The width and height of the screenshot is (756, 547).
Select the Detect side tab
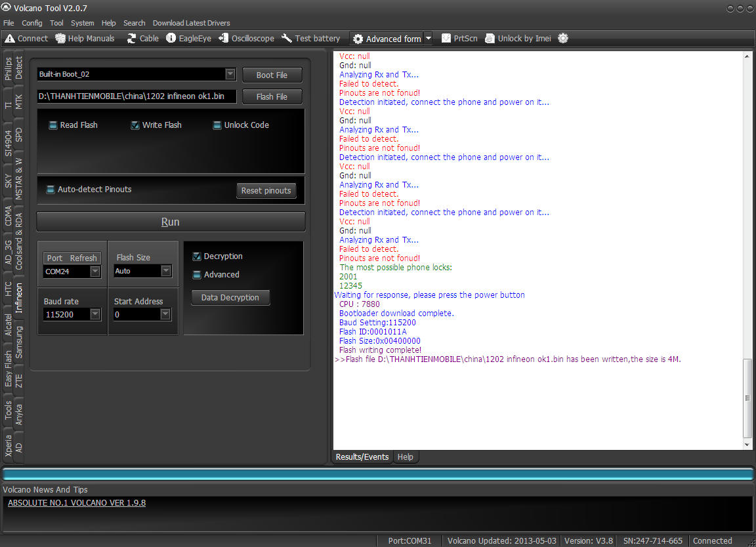(x=18, y=68)
